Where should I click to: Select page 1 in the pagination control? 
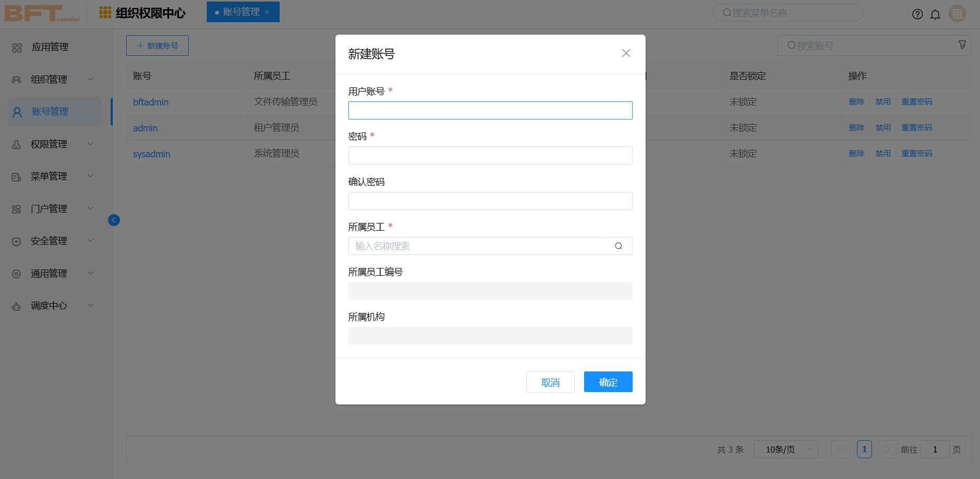pyautogui.click(x=864, y=449)
